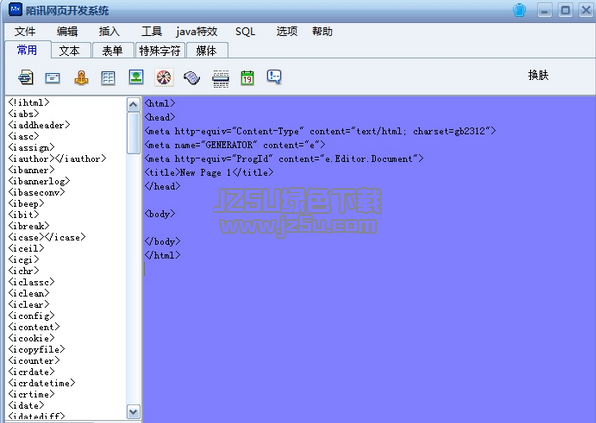This screenshot has width=596, height=423.
Task: Insert a named anchor with the anchor icon
Action: click(81, 78)
